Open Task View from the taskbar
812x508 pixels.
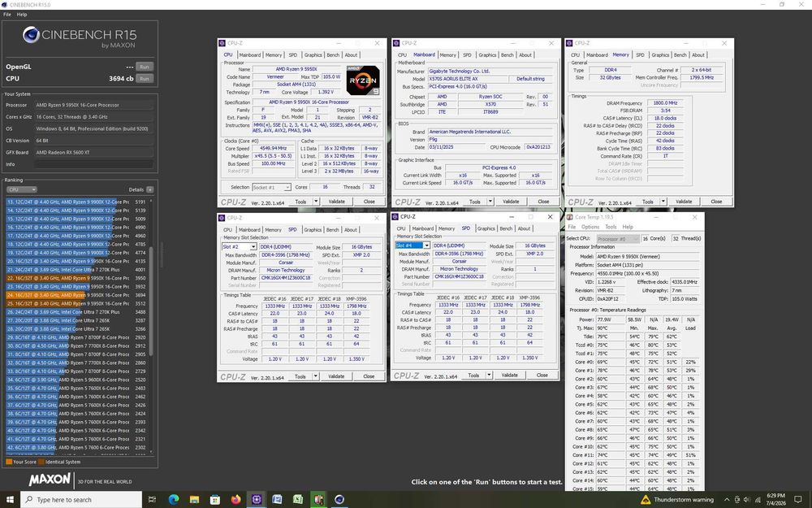tap(152, 499)
